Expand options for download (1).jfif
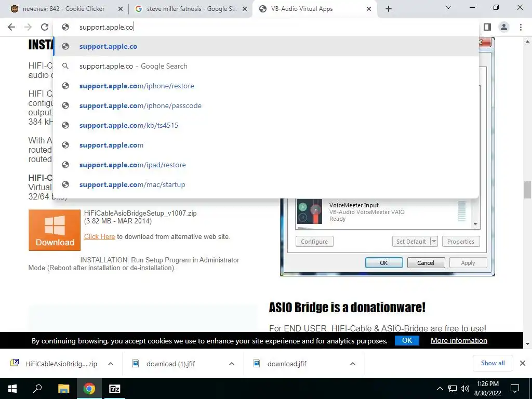The width and height of the screenshot is (532, 399). click(x=232, y=364)
